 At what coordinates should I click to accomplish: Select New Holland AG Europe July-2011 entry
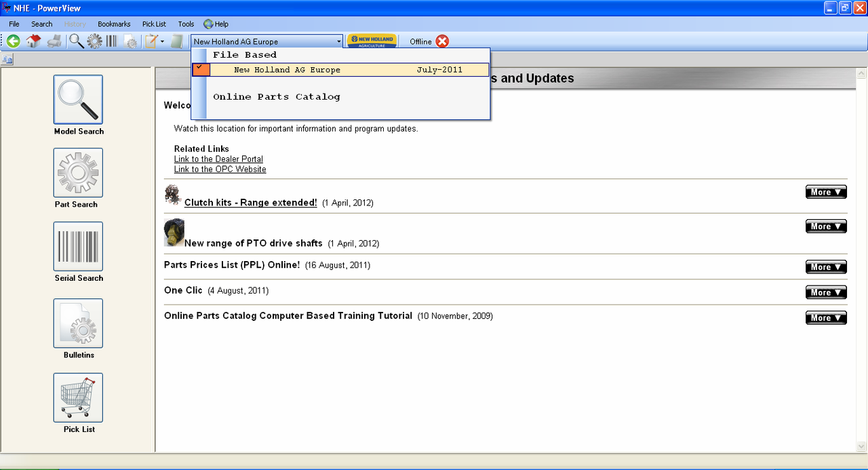(x=340, y=70)
